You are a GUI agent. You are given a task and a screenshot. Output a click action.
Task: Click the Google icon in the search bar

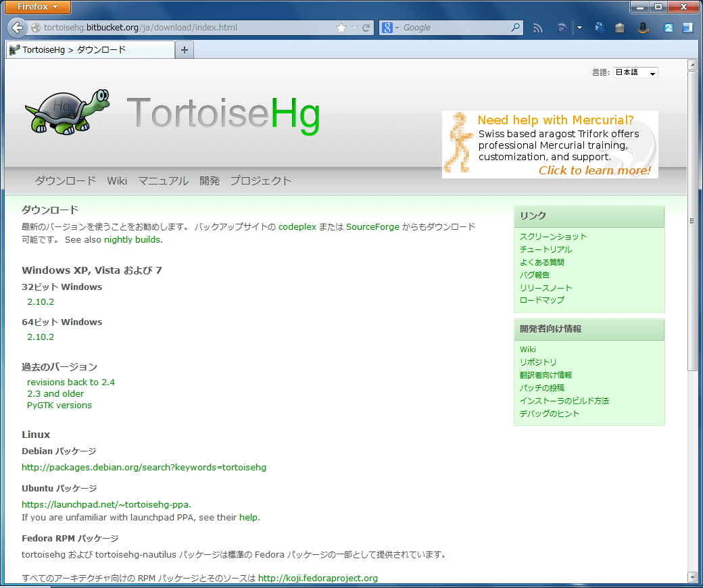point(387,28)
